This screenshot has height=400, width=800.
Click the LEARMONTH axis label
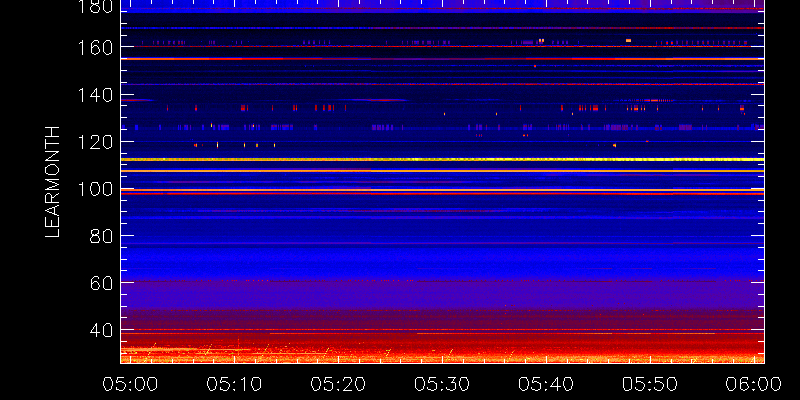pyautogui.click(x=53, y=182)
